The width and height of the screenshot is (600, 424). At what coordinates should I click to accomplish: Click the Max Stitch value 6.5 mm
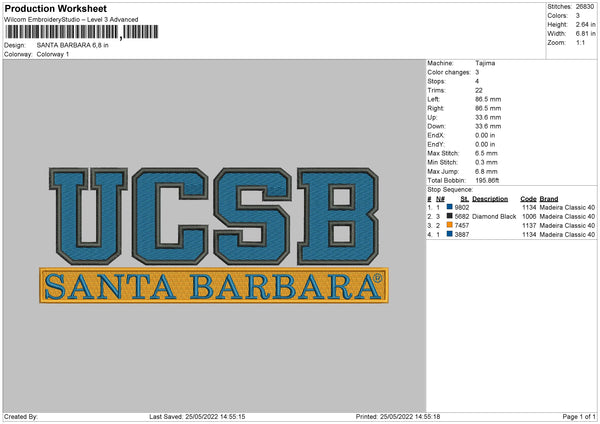pos(486,153)
